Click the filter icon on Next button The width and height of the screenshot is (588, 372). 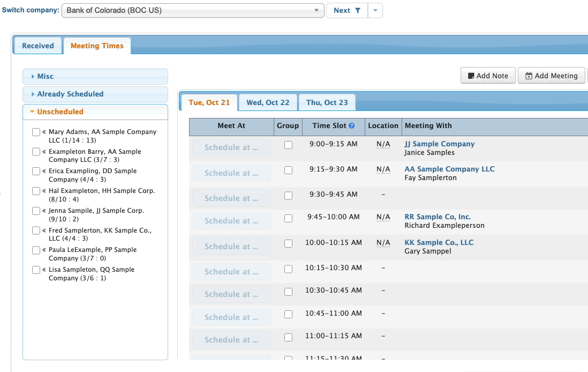[358, 11]
